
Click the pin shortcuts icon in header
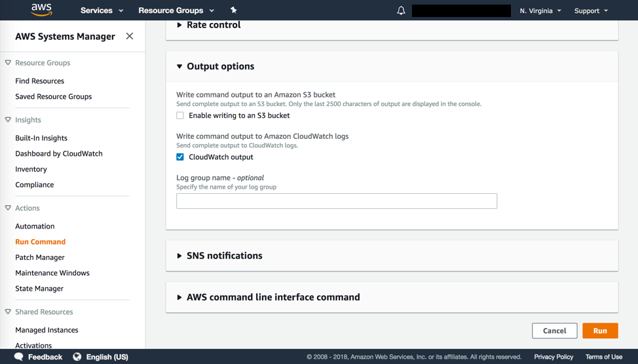(x=234, y=10)
